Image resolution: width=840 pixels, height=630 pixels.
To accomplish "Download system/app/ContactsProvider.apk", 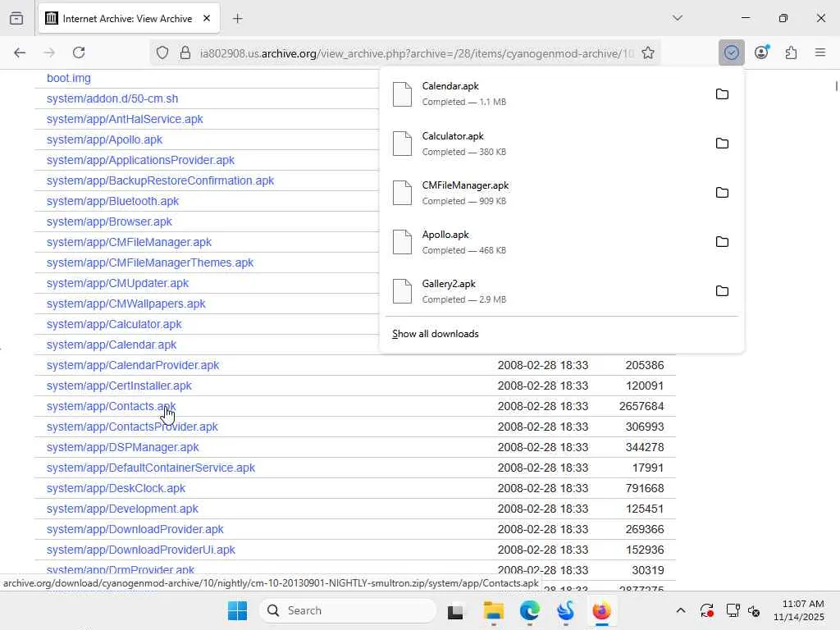I will (x=132, y=427).
